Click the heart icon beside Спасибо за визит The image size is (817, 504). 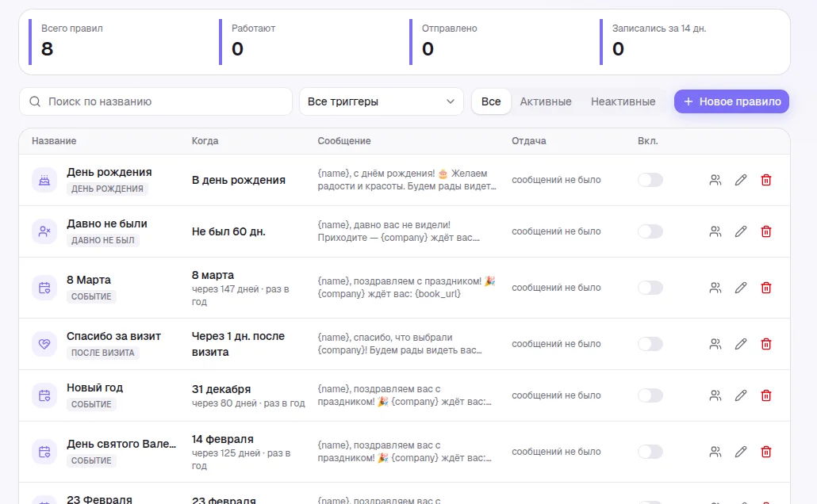point(44,344)
